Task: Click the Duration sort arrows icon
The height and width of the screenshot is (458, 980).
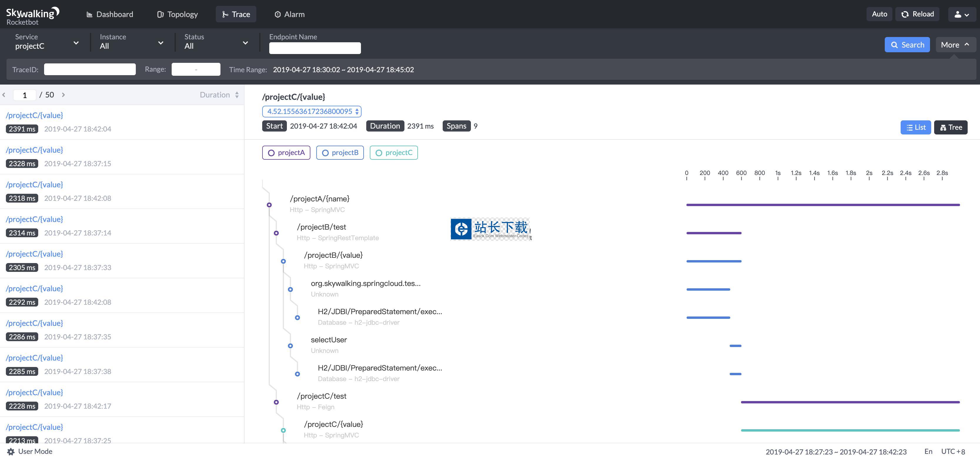Action: (x=237, y=95)
